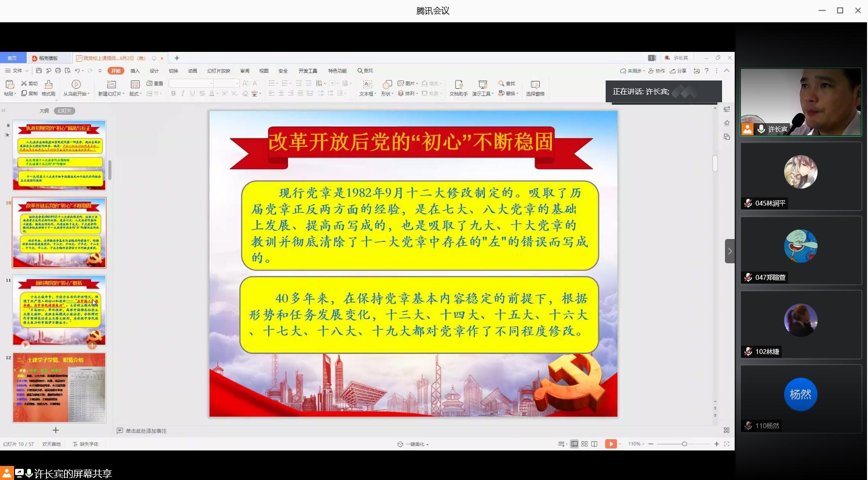Open the File (文件) menu dropdown
The image size is (868, 480).
click(17, 71)
